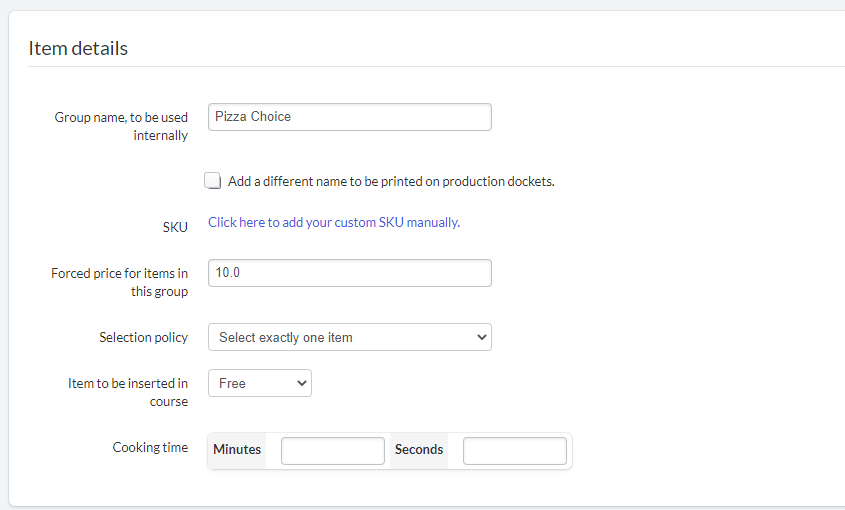845x510 pixels.
Task: Click the Selection policy label text
Action: click(x=143, y=338)
